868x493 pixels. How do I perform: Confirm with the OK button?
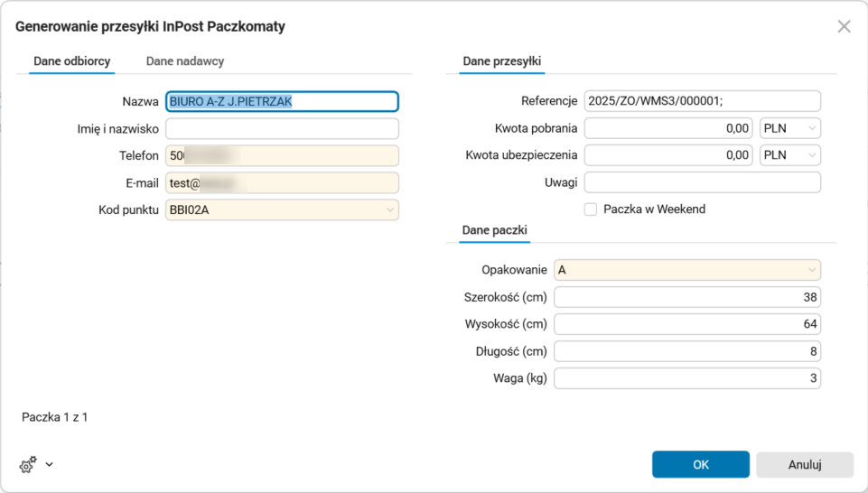pos(701,465)
